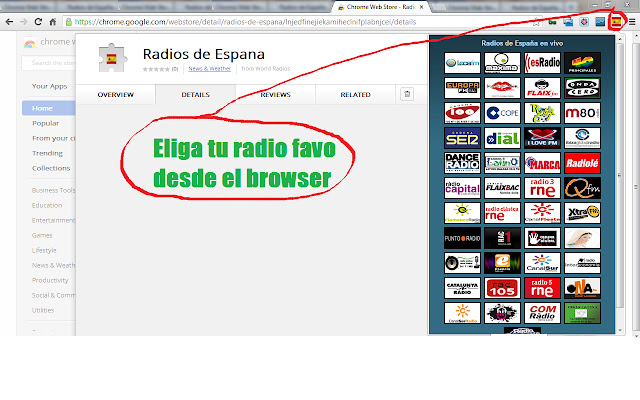This screenshot has width=640, height=400.
Task: Select the Lifestyle category
Action: coord(44,250)
